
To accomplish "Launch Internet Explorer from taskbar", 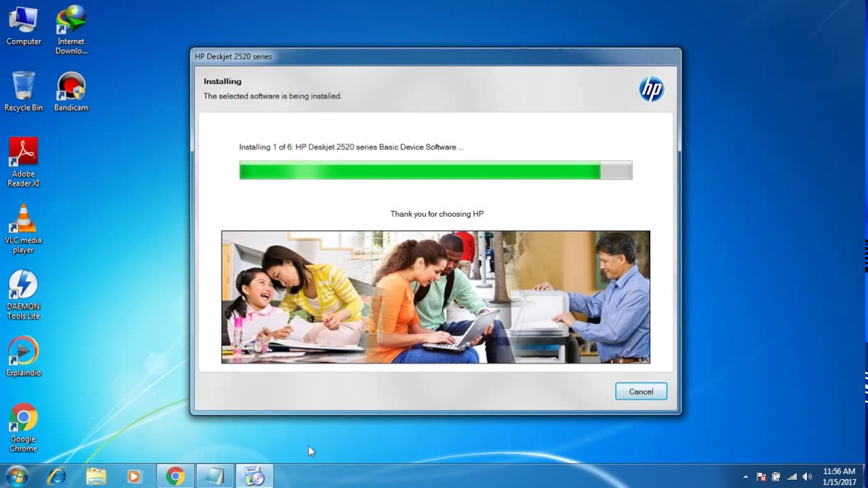I will [57, 476].
